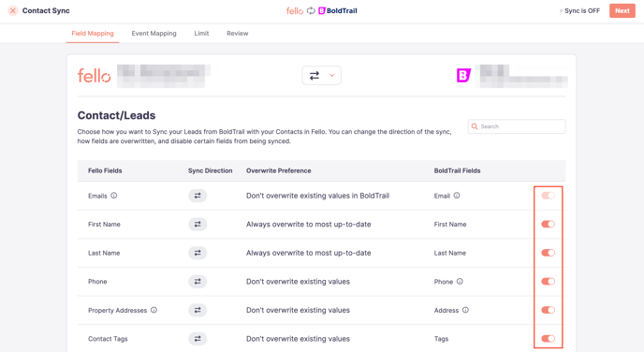Open the global sync direction dropdown
The image size is (644, 352).
click(x=322, y=76)
